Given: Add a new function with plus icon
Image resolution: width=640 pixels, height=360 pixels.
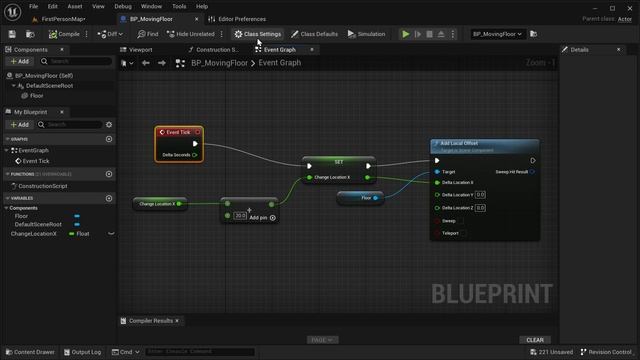Looking at the screenshot, I should coord(109,174).
